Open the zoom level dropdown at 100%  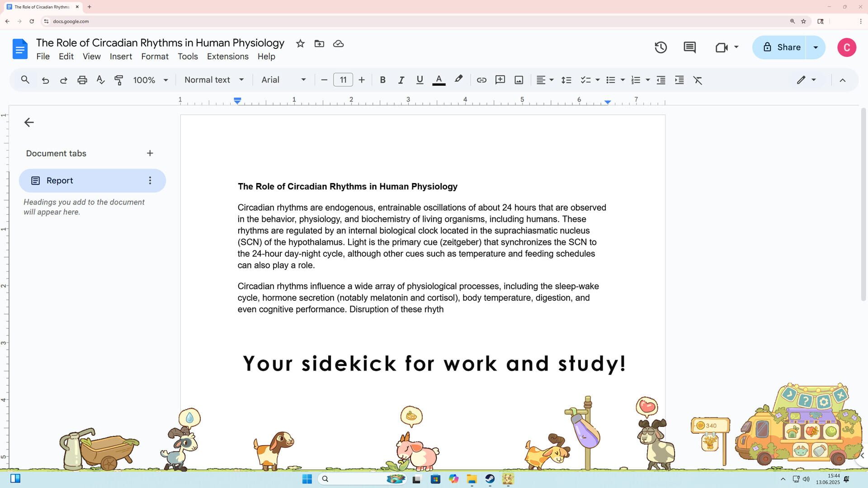[x=151, y=80]
